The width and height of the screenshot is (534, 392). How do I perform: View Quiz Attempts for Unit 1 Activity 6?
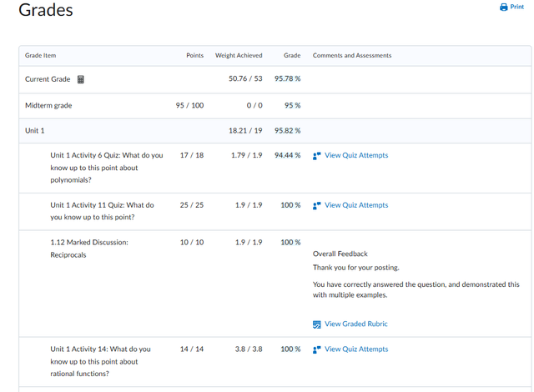(x=356, y=155)
